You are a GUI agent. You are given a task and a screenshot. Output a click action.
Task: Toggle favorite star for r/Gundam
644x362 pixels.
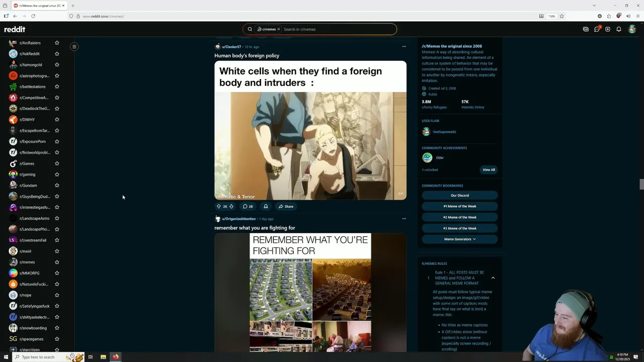[57, 186]
